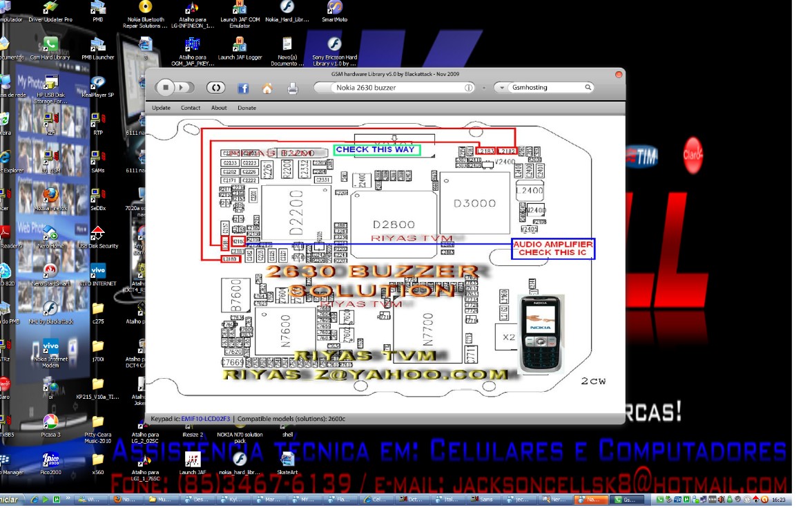Click the refresh arrows toolbar button
The width and height of the screenshot is (812, 508).
[216, 88]
